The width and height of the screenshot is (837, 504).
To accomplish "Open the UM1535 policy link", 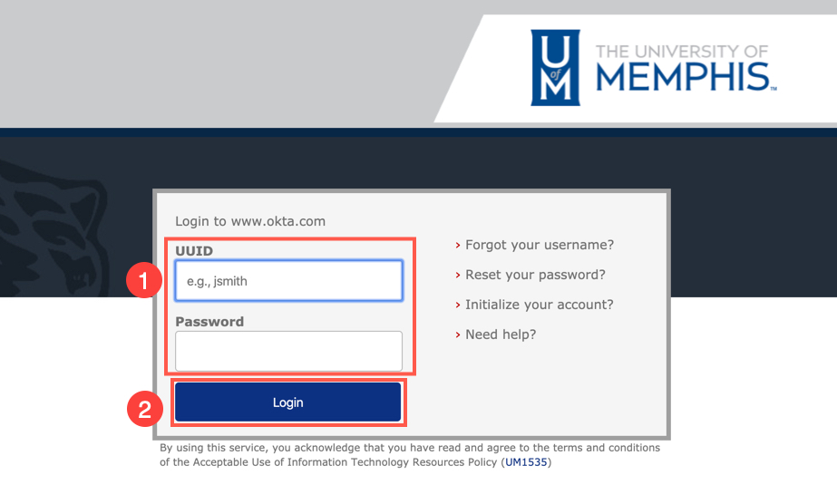I will pos(526,462).
